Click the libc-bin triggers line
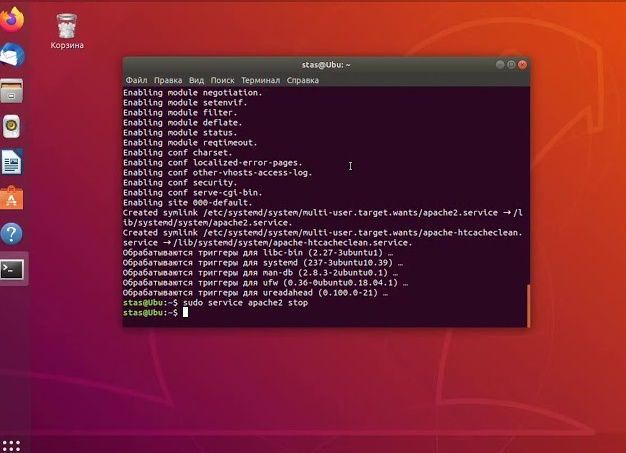This screenshot has width=626, height=453. coord(258,253)
